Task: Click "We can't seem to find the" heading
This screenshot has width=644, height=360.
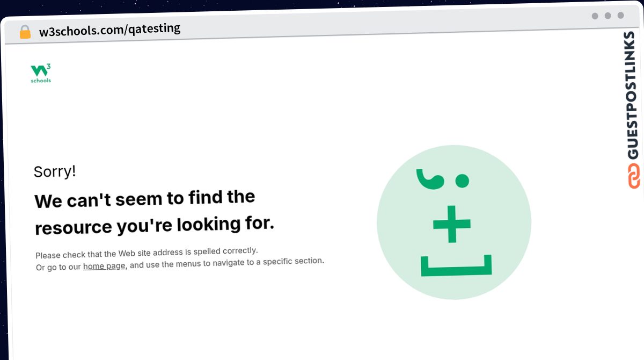Action: pos(144,199)
